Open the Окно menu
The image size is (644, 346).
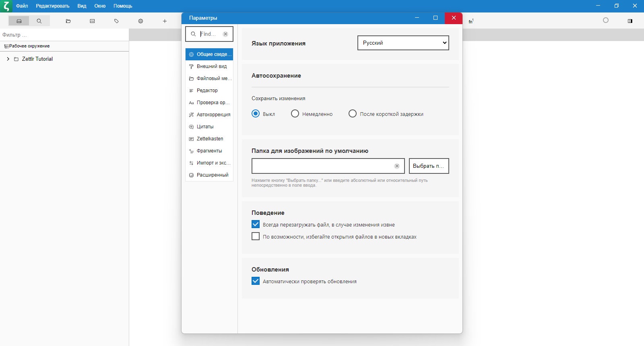point(100,6)
